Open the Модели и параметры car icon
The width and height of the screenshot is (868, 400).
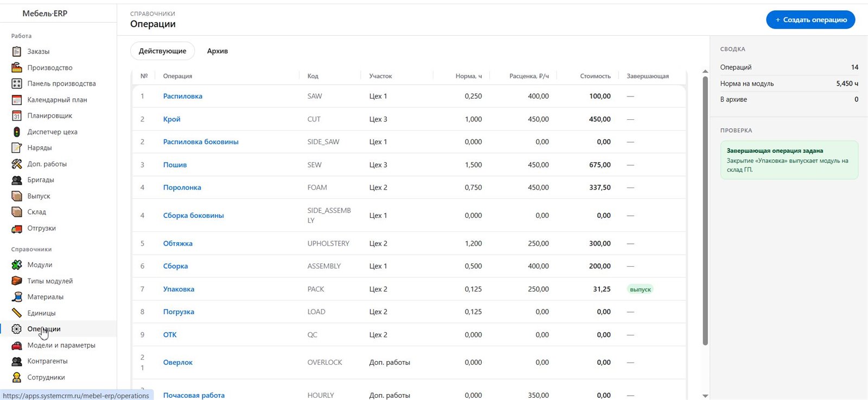pyautogui.click(x=17, y=345)
